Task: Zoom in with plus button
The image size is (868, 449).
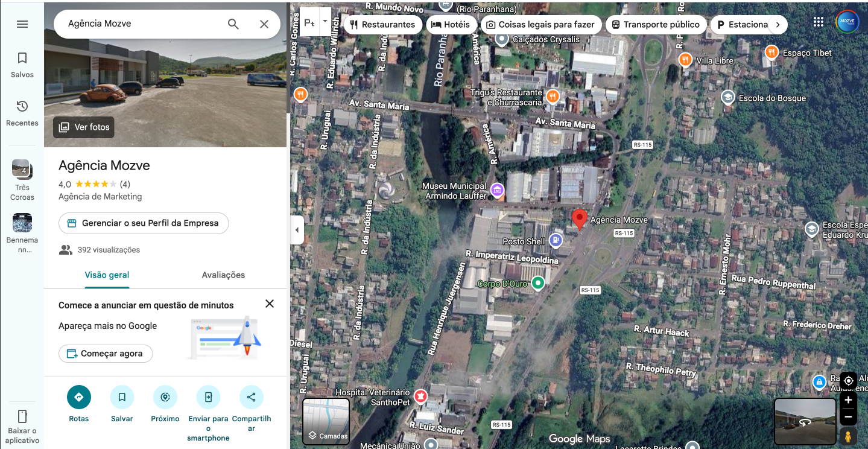Action: pos(848,400)
